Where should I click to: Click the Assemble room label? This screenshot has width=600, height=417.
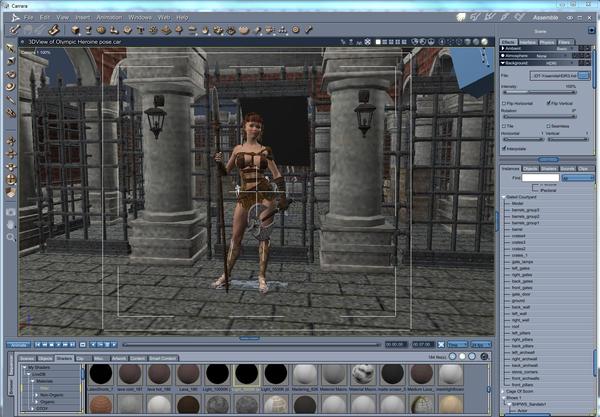[x=545, y=18]
